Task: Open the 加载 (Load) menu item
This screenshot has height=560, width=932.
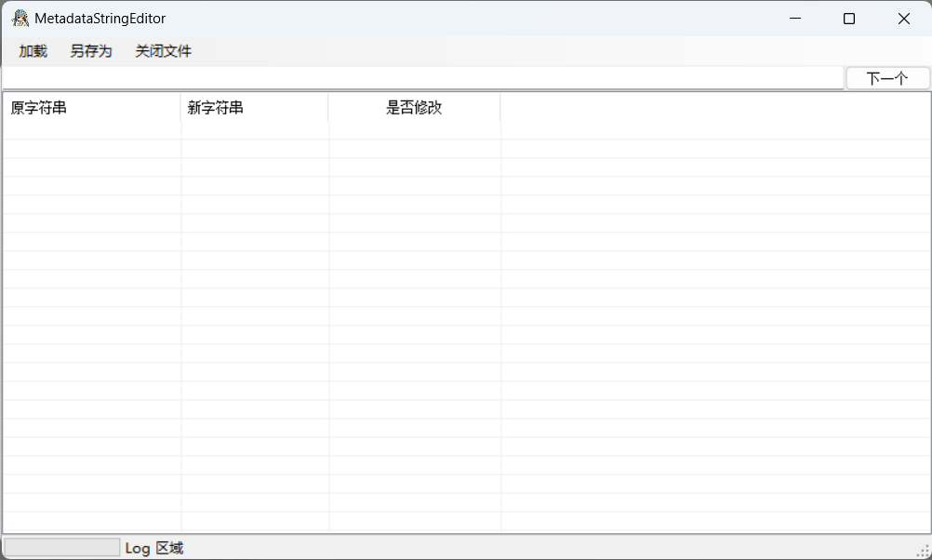Action: [x=32, y=51]
